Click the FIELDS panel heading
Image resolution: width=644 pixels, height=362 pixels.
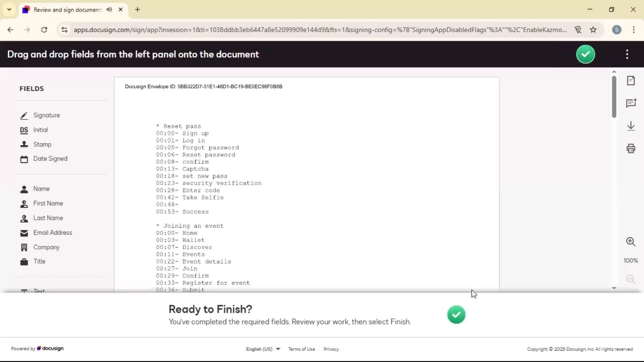[32, 89]
